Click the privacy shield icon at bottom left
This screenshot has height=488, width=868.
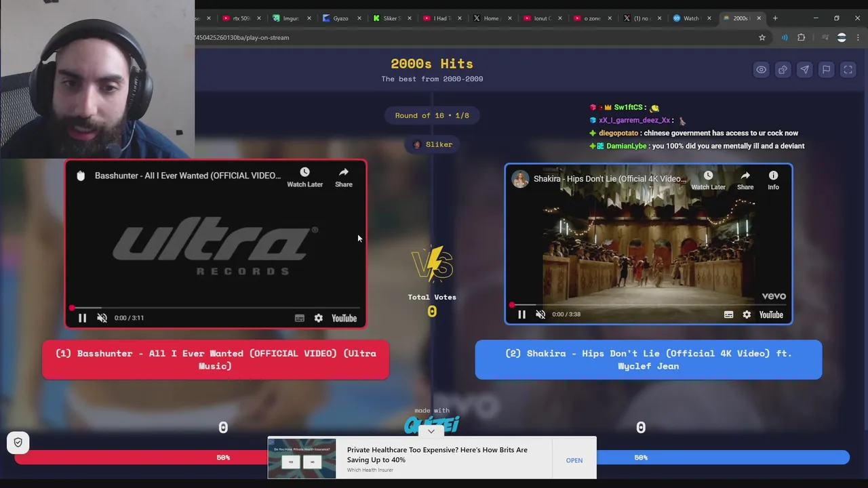(x=18, y=443)
